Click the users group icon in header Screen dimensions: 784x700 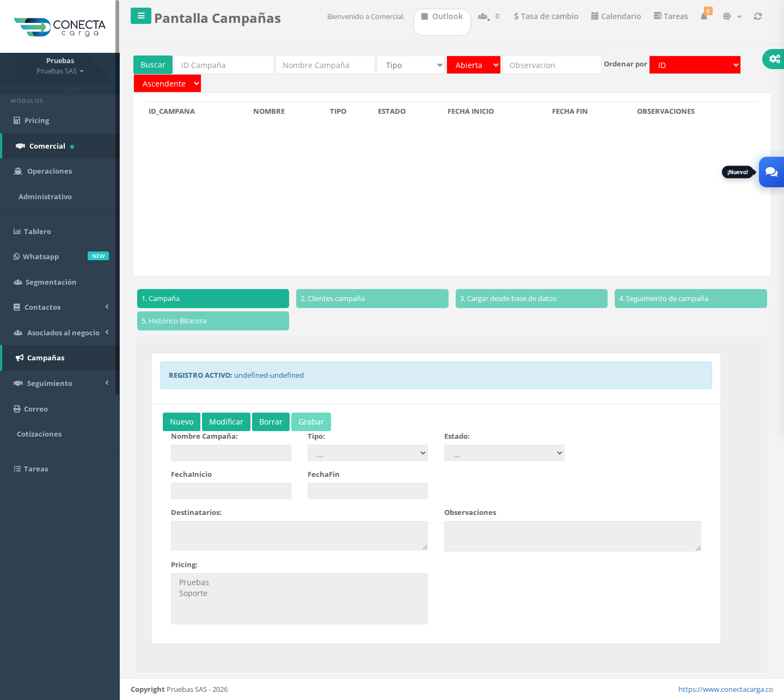pyautogui.click(x=483, y=17)
